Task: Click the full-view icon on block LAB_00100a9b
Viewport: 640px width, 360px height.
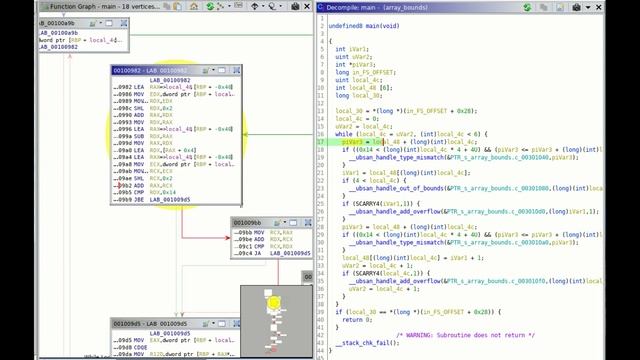Action: click(x=124, y=24)
